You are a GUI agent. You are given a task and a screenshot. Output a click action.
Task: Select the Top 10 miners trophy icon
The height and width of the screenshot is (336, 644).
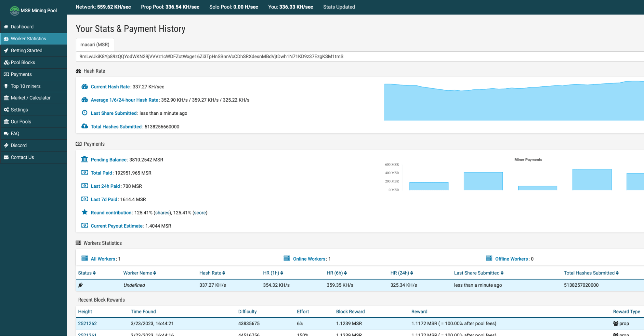coord(6,86)
